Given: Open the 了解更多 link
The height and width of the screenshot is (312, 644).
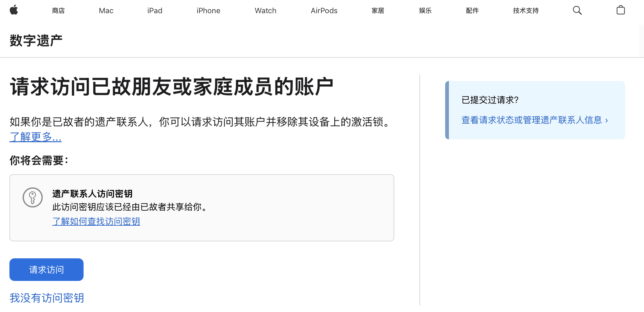Looking at the screenshot, I should pos(35,137).
